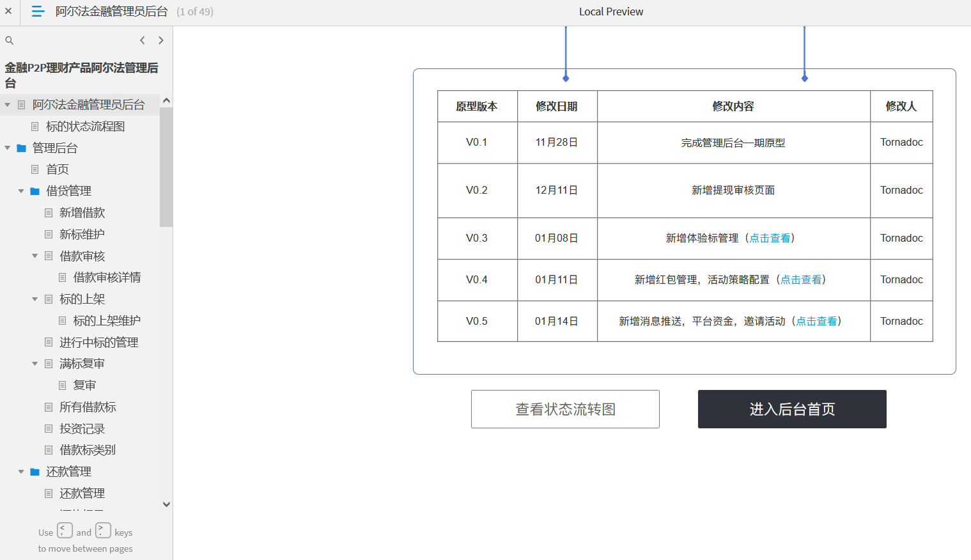Toggle the sitemap hamburger menu icon

click(x=38, y=12)
